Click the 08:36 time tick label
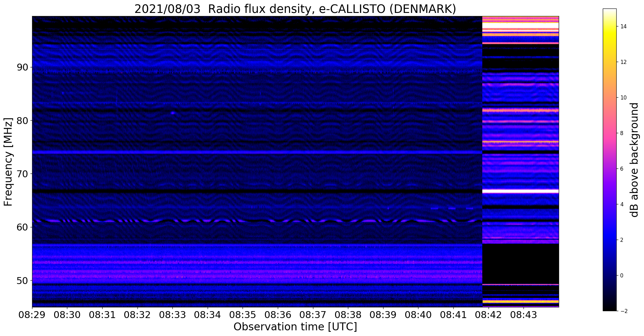This screenshot has width=644, height=336. 278,315
